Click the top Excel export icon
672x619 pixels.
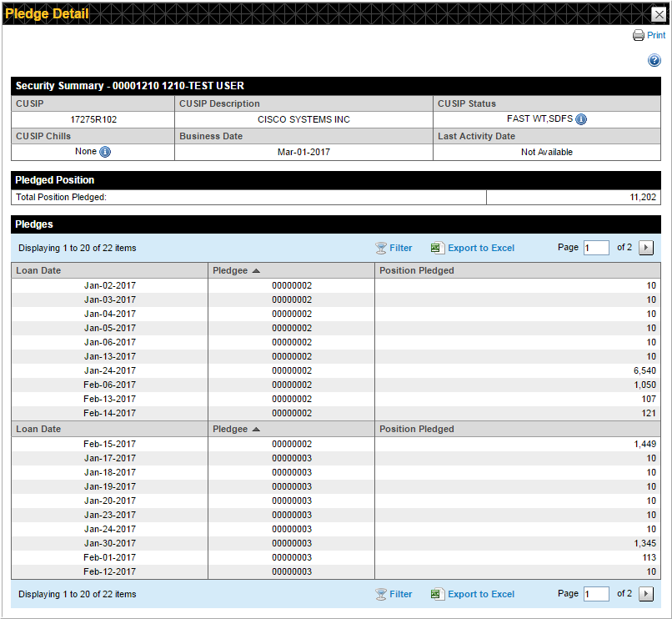coord(438,248)
